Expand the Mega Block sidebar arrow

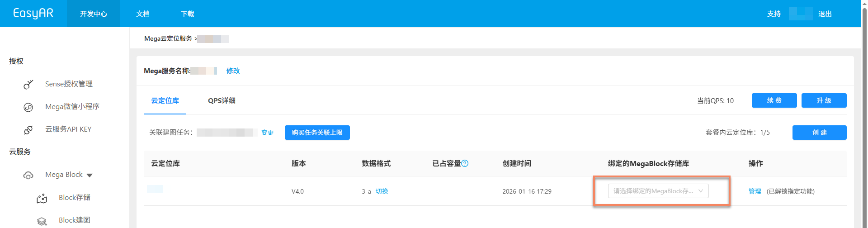90,175
